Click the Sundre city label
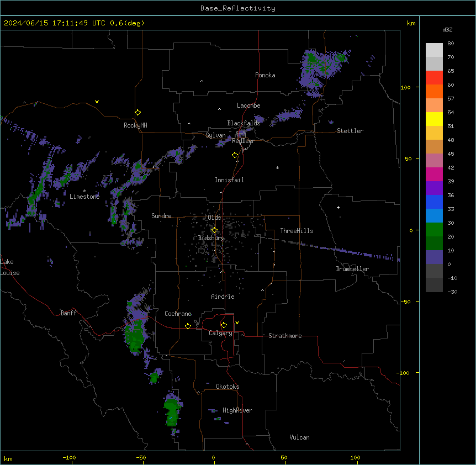Screen dimensions: 476x465 click(161, 216)
